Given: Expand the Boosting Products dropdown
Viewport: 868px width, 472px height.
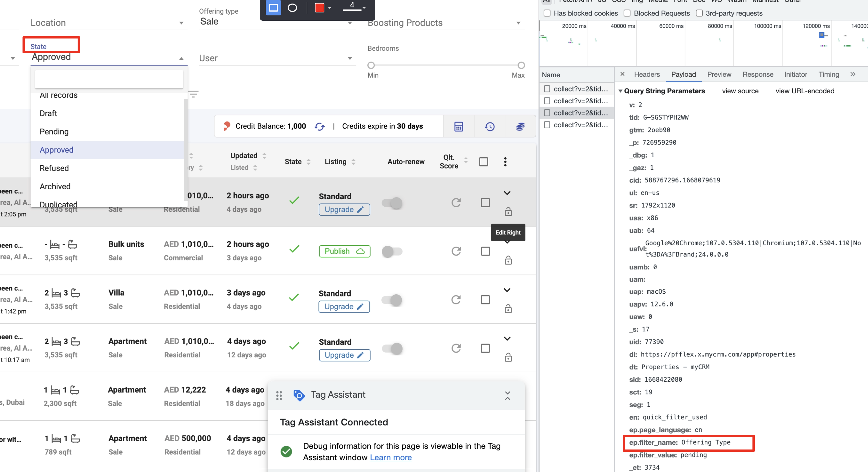Looking at the screenshot, I should (x=445, y=23).
